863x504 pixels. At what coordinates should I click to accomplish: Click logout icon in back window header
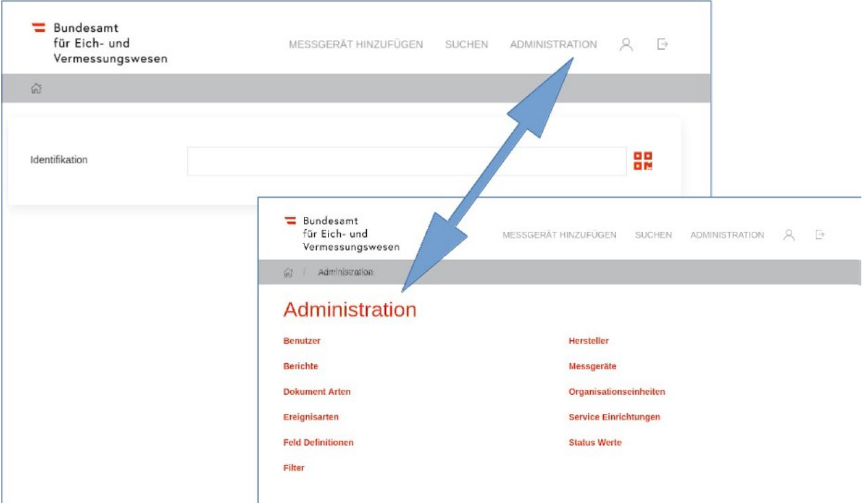tap(662, 44)
